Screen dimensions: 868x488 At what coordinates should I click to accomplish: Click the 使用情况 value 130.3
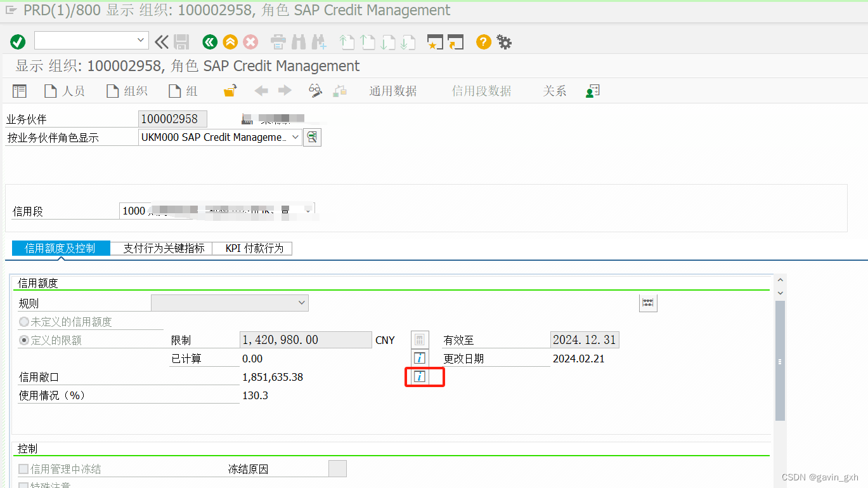255,395
